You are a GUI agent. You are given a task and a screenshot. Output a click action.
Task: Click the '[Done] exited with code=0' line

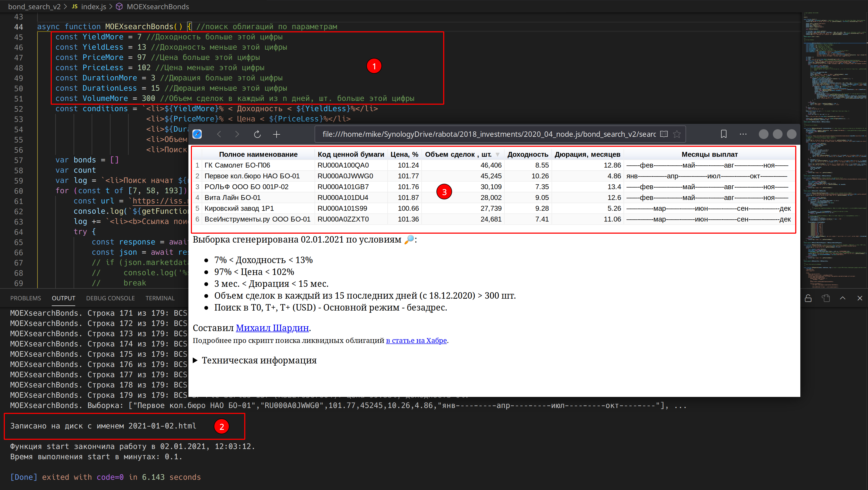tap(105, 477)
